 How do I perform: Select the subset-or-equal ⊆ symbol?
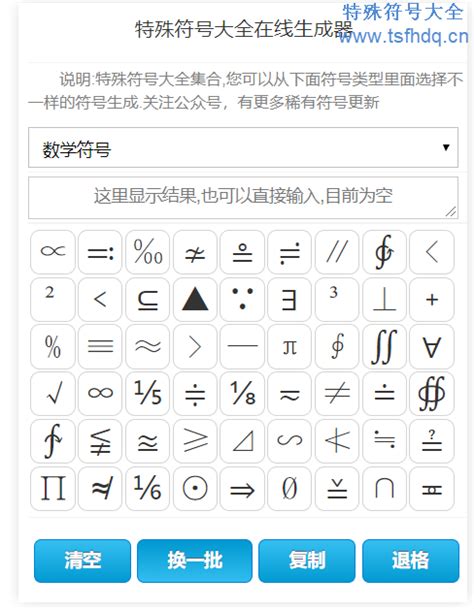[148, 299]
